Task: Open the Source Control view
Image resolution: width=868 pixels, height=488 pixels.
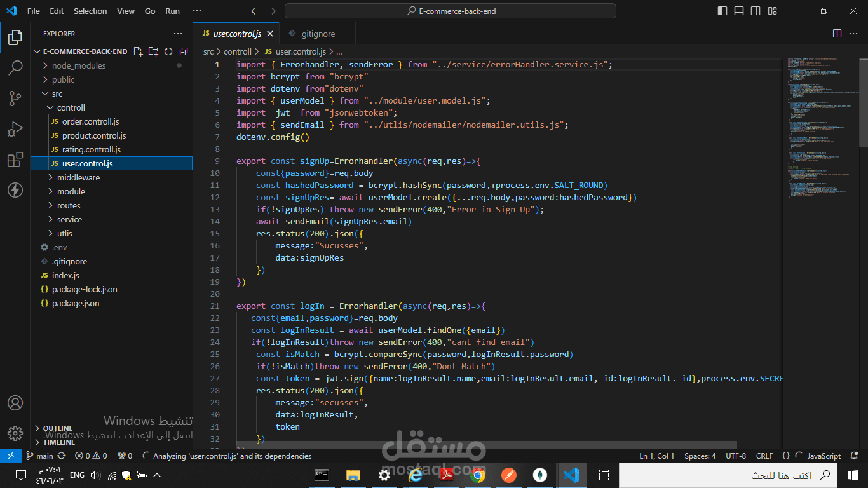Action: click(x=15, y=98)
